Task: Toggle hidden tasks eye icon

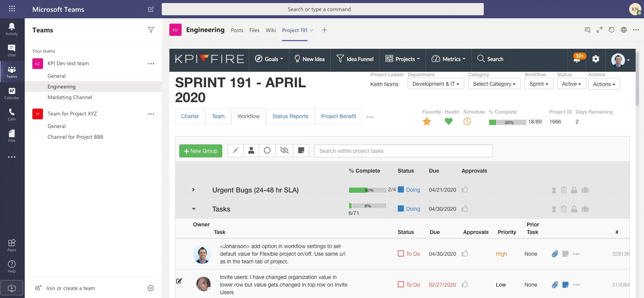Action: [x=284, y=151]
